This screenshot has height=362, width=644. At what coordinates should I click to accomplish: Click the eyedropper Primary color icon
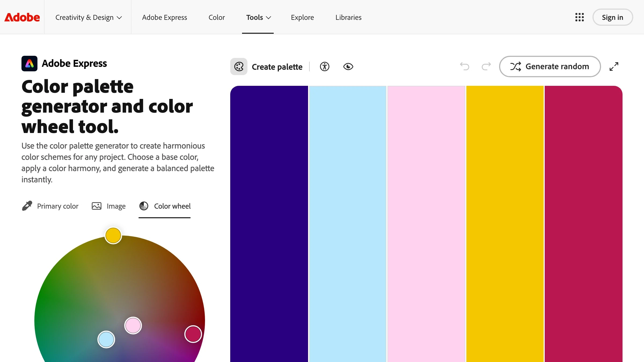pyautogui.click(x=27, y=206)
